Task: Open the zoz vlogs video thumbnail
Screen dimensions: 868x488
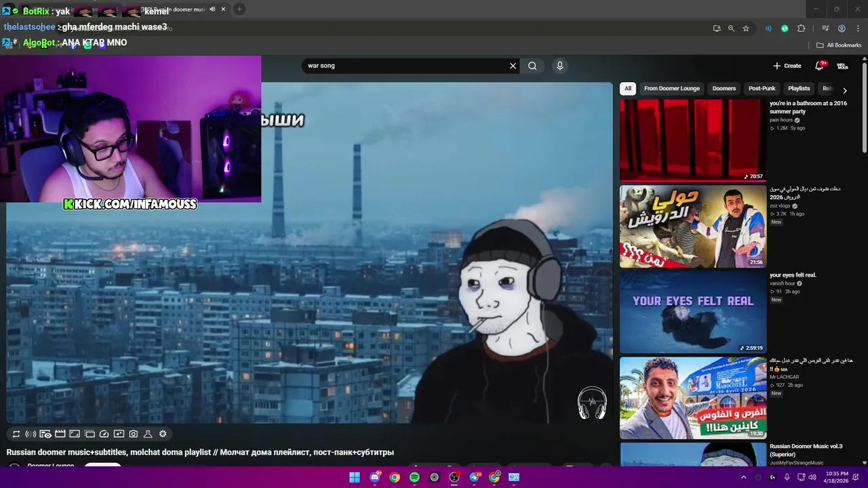Action: coord(692,226)
